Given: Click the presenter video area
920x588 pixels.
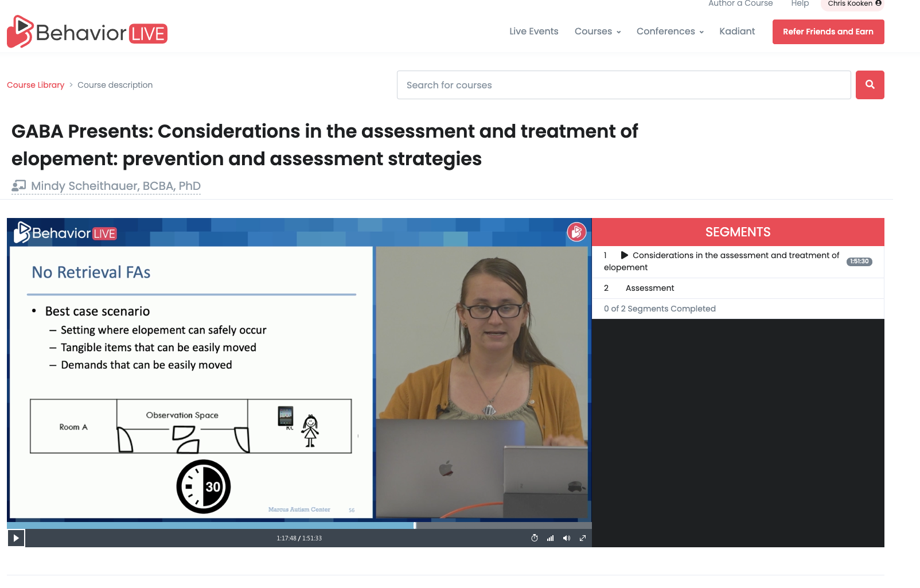Looking at the screenshot, I should tap(482, 382).
